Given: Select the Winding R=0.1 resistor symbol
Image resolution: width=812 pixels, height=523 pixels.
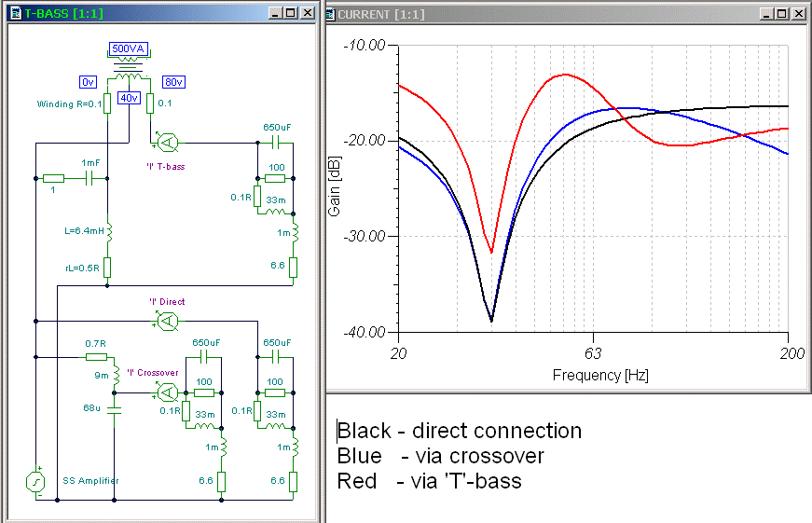Looking at the screenshot, I should [107, 103].
